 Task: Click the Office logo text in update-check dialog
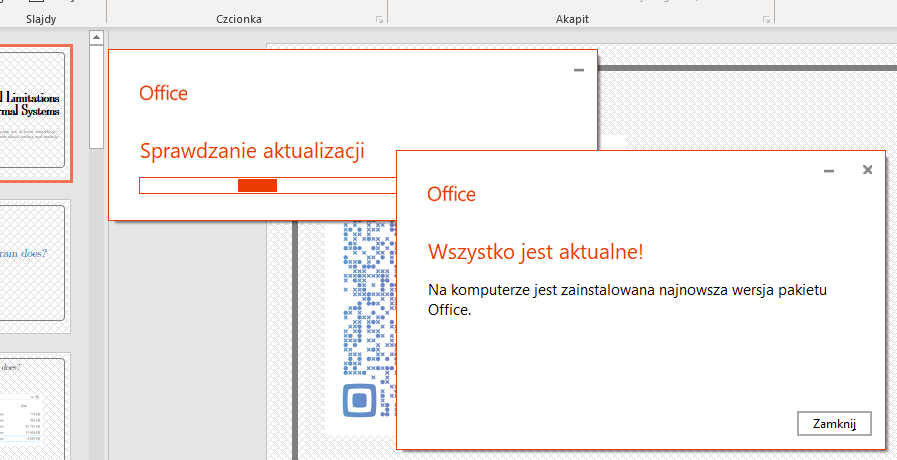pyautogui.click(x=164, y=93)
